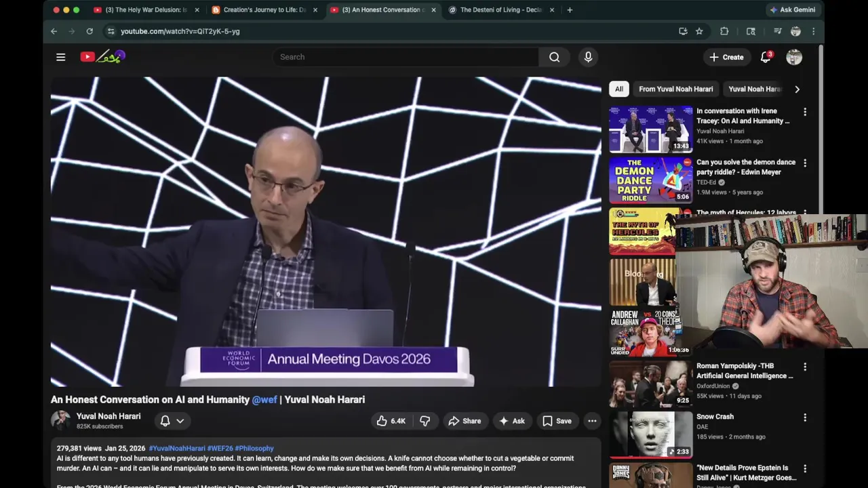Go back with browser back arrow
The height and width of the screenshot is (488, 868).
click(x=54, y=31)
